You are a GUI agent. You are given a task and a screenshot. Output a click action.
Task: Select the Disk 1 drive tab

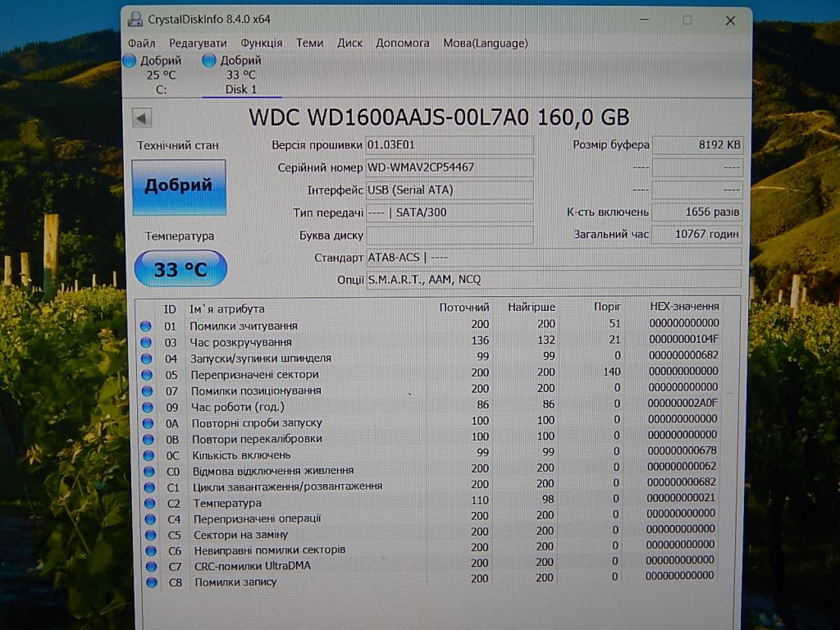point(241,75)
